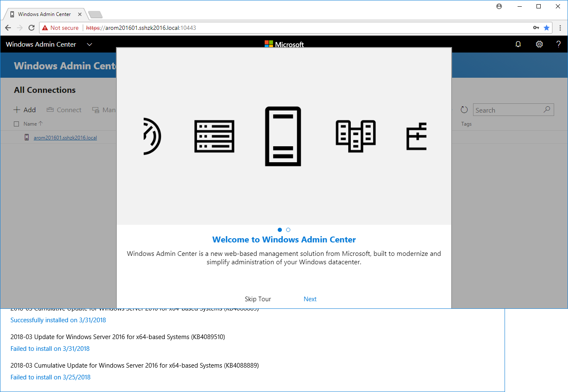Click Add connection button

pos(24,110)
